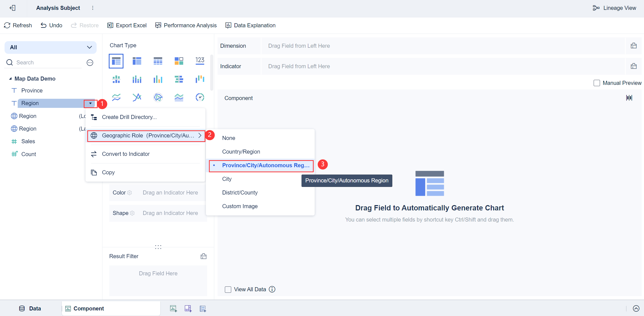Click the Indicator row clear icon

click(x=634, y=66)
